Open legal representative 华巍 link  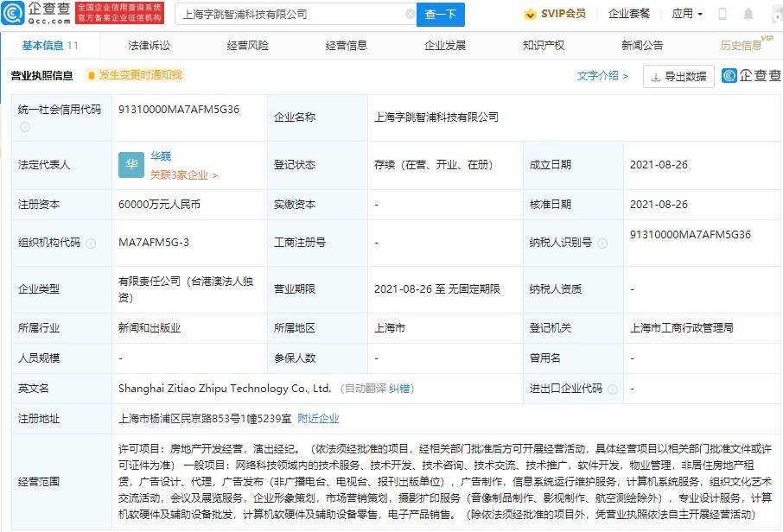tap(161, 156)
